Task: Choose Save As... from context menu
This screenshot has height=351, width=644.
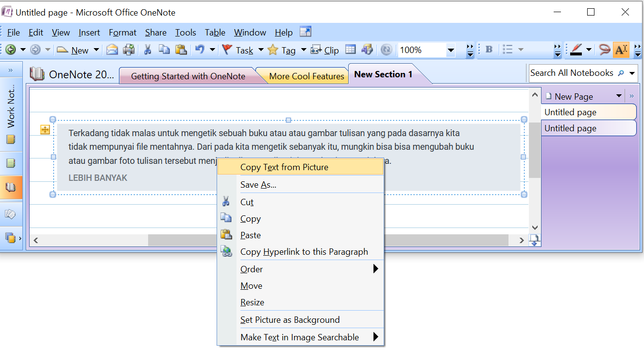Action: pyautogui.click(x=301, y=185)
